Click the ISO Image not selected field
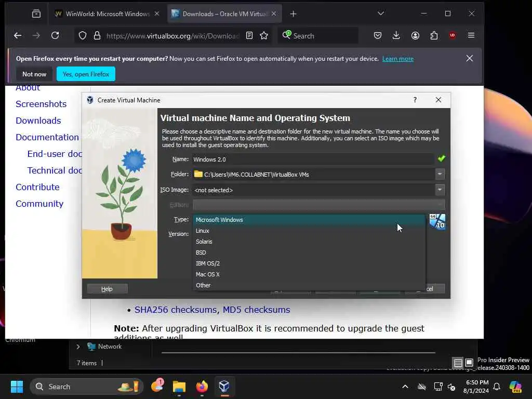 tap(313, 190)
